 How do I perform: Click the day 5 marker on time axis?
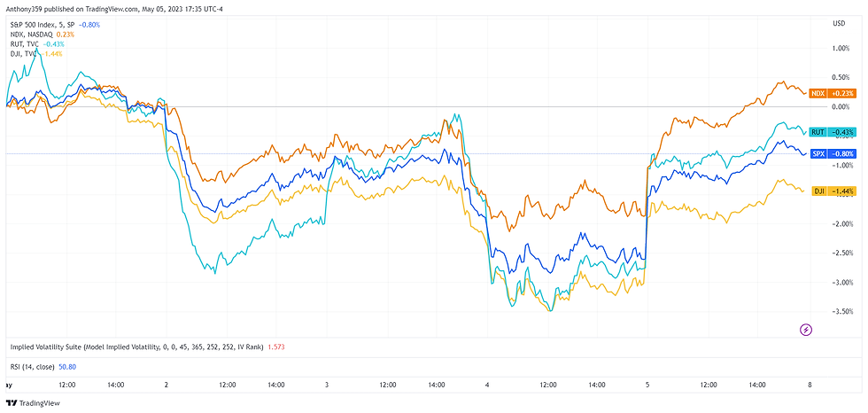click(647, 386)
